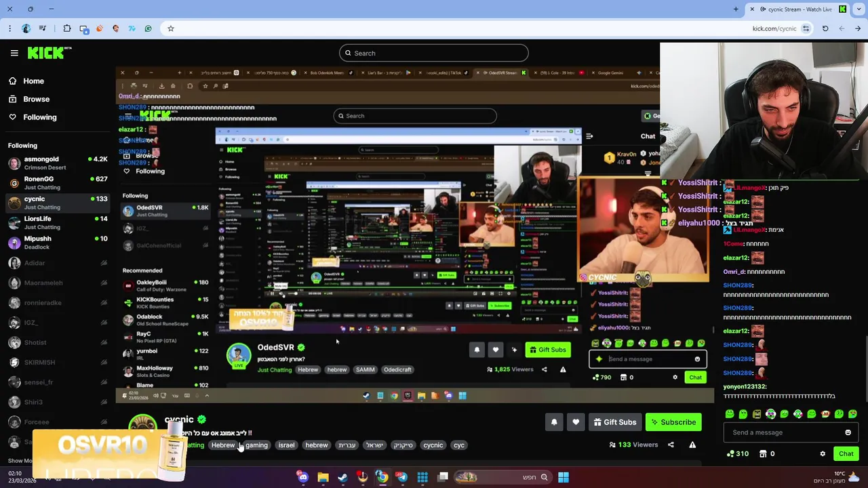Click the grey Gift Subs button
The width and height of the screenshot is (868, 488).
point(615,422)
